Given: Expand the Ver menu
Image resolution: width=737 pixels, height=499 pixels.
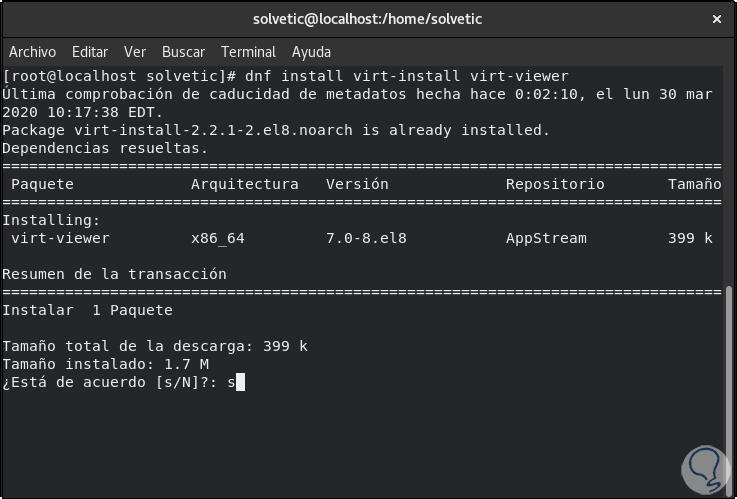Looking at the screenshot, I should [x=135, y=52].
